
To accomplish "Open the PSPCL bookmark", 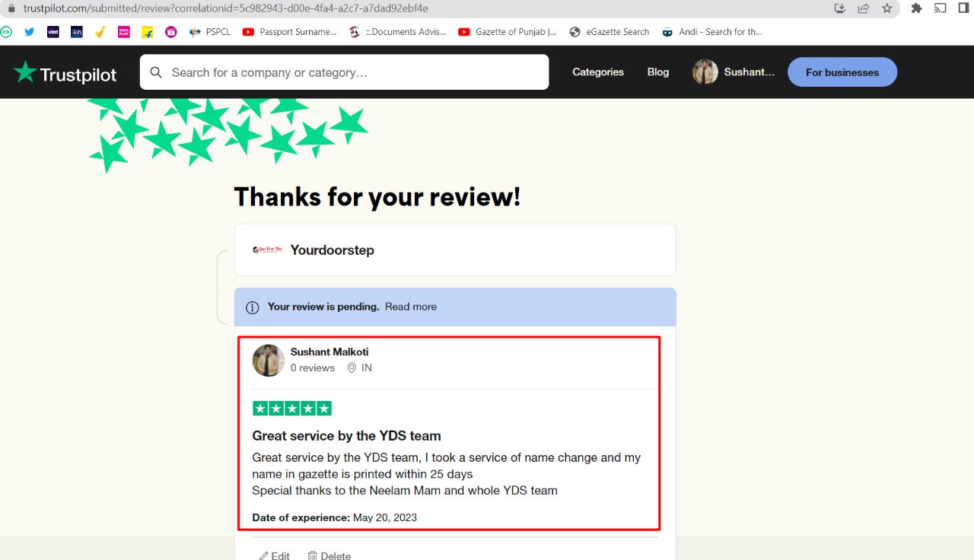I will (x=210, y=32).
